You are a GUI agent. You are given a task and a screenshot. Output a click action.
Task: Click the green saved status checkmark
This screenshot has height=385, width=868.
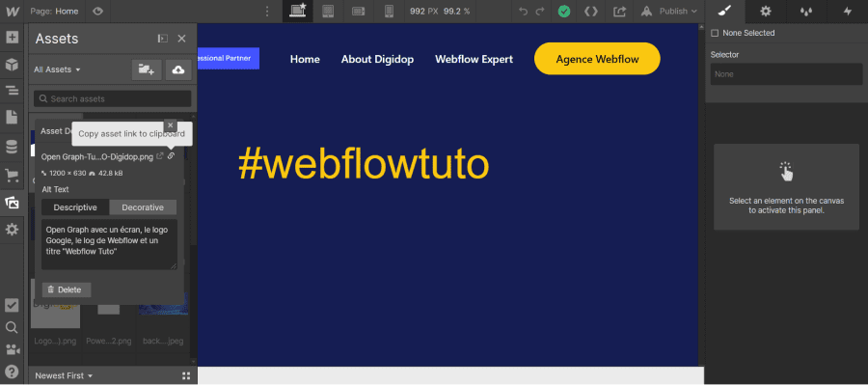tap(564, 11)
